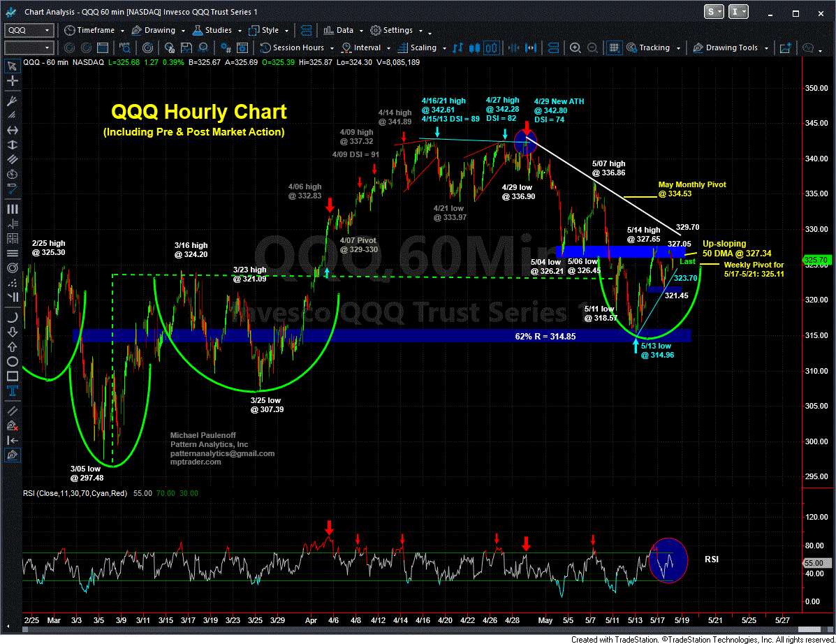Open the Interval dropdown
The width and height of the screenshot is (836, 644).
coord(366,48)
